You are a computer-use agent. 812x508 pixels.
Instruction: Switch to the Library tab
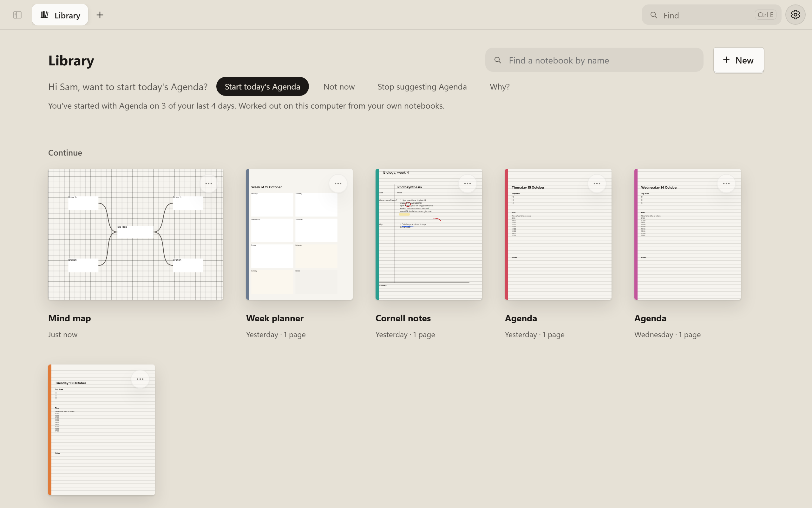(60, 15)
